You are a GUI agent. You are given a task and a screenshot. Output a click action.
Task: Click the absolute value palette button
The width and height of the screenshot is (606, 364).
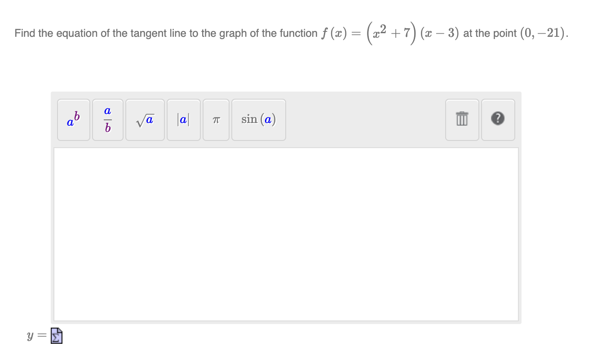[183, 119]
